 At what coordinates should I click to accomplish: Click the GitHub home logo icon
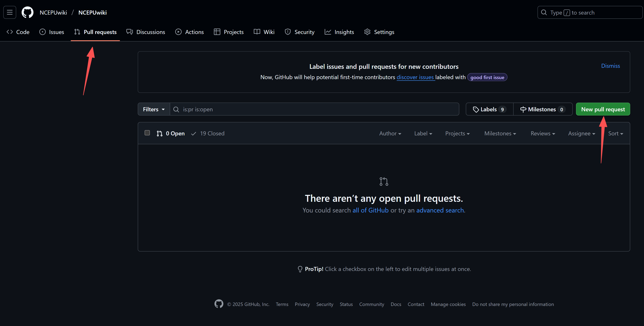(28, 12)
